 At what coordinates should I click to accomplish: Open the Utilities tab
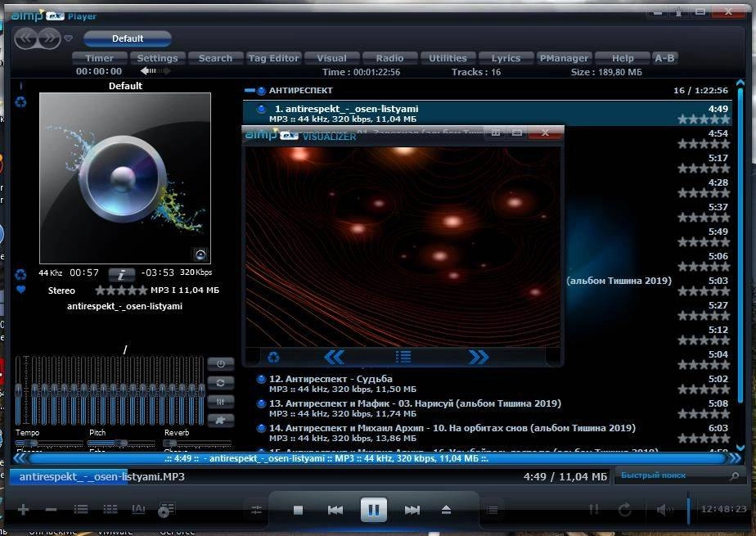(448, 58)
